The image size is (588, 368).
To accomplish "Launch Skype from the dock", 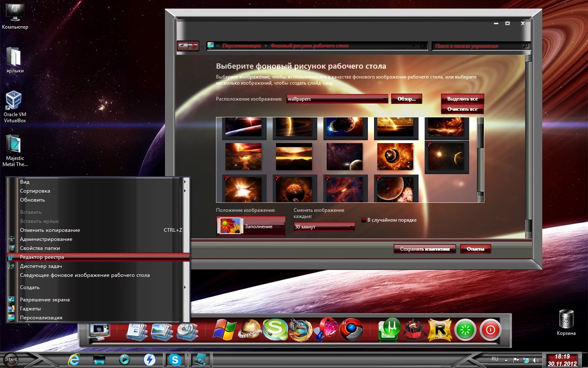I will 275,329.
